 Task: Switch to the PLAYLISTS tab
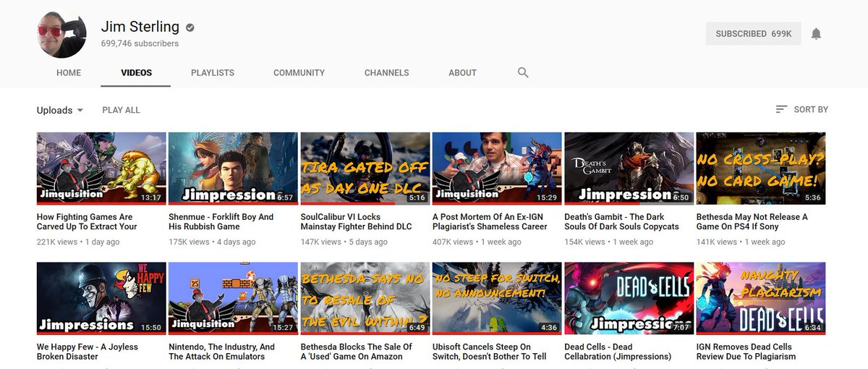tap(213, 72)
